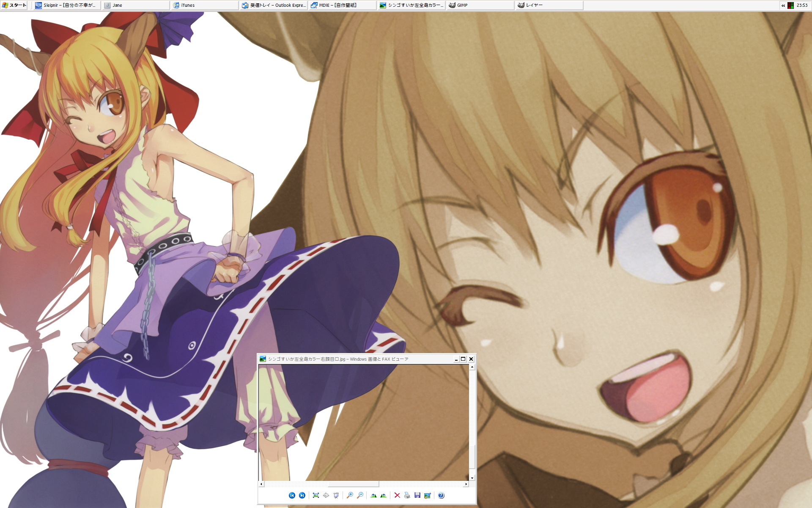Open the Start (スタート) menu
812x508 pixels.
pyautogui.click(x=14, y=5)
